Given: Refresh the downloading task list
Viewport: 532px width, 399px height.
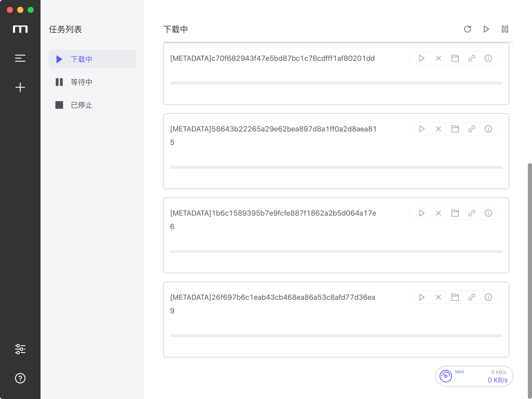Looking at the screenshot, I should (468, 29).
